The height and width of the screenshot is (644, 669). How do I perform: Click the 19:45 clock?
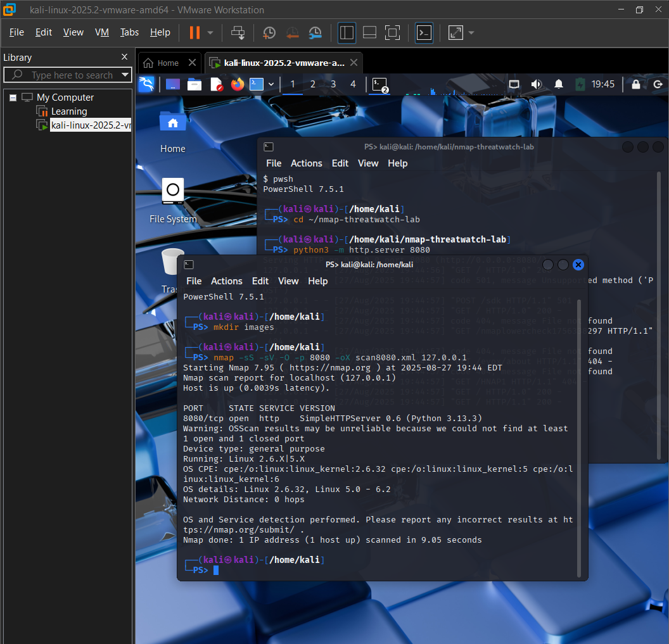[603, 84]
